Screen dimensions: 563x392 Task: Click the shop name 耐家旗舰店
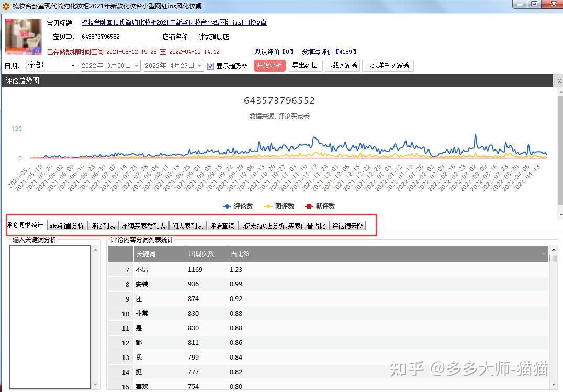click(x=213, y=37)
